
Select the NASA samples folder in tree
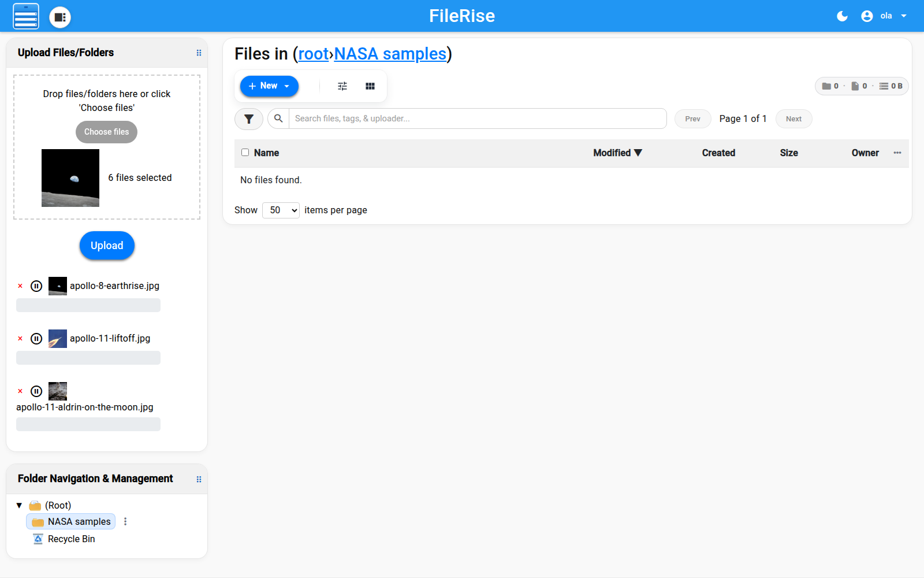point(71,522)
